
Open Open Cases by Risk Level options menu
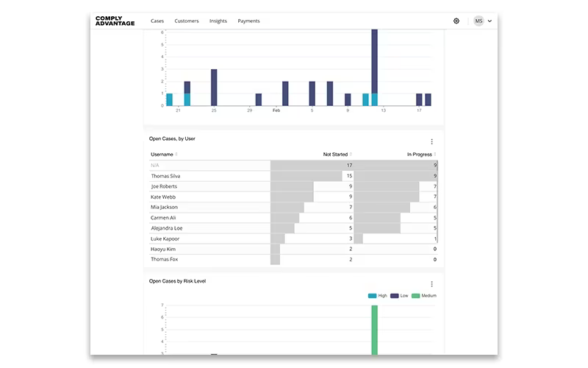coord(431,284)
